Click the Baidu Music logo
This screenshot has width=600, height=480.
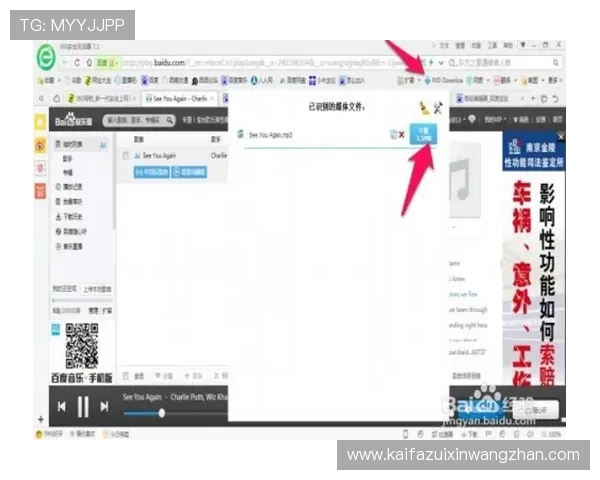[73, 120]
